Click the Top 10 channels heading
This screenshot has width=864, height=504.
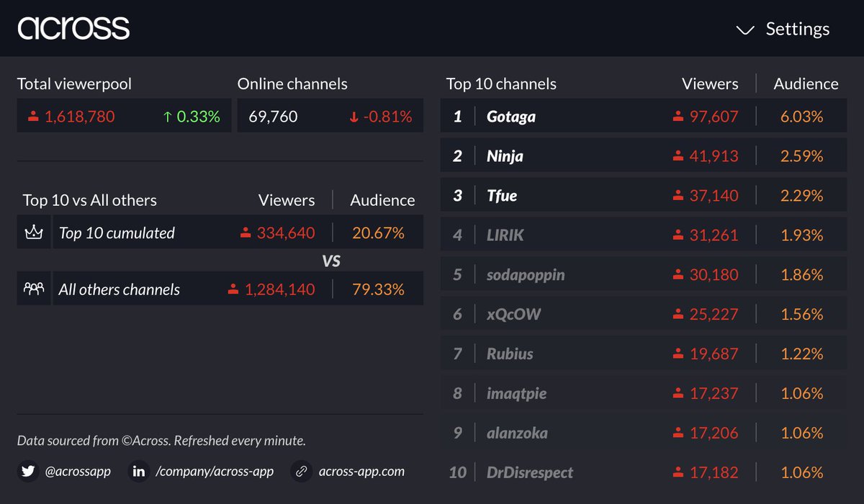501,84
